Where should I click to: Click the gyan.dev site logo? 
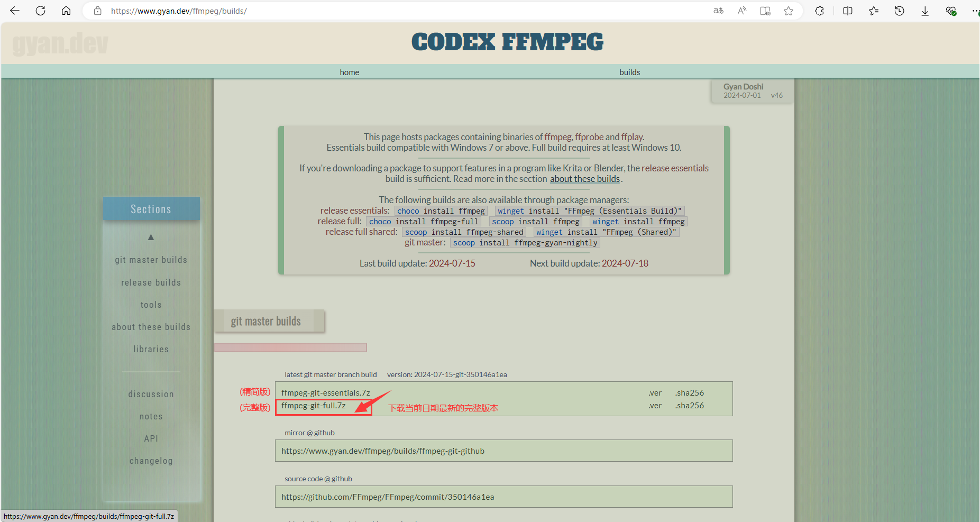[x=60, y=43]
